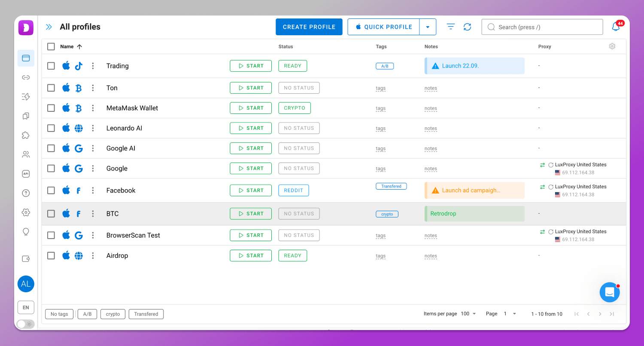Open the notifications bell icon
This screenshot has width=644, height=346.
[x=616, y=27]
